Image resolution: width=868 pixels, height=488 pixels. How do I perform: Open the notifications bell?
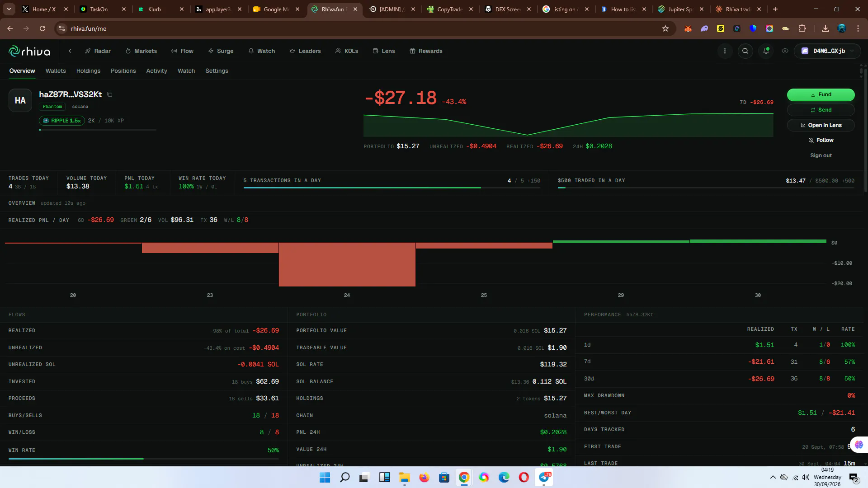766,51
